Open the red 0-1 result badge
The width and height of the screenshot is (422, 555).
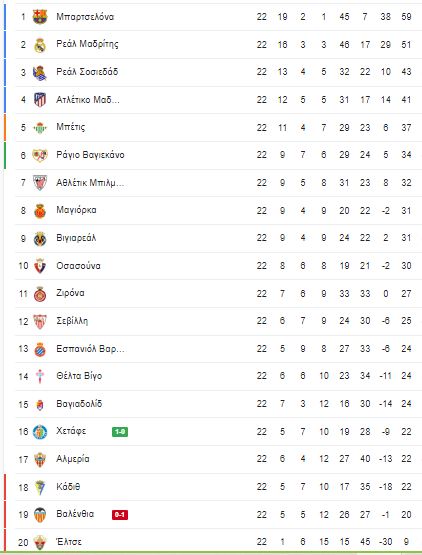120,515
